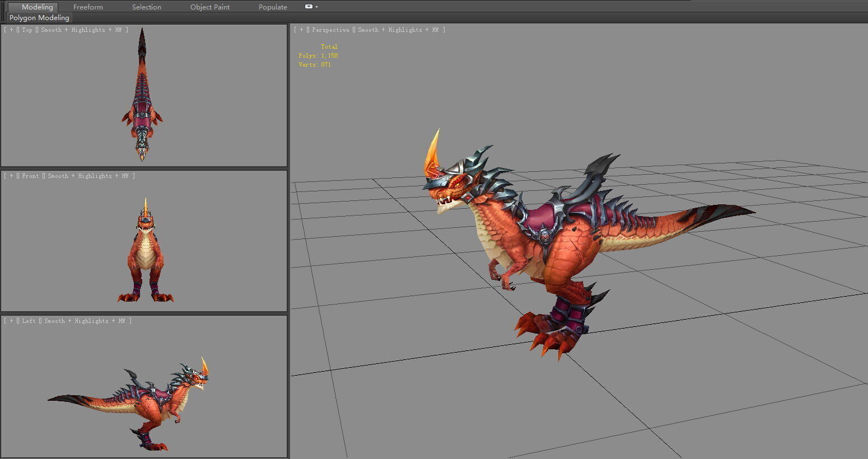The height and width of the screenshot is (459, 868).
Task: Click the Verts: 871 statistic
Action: [x=315, y=64]
